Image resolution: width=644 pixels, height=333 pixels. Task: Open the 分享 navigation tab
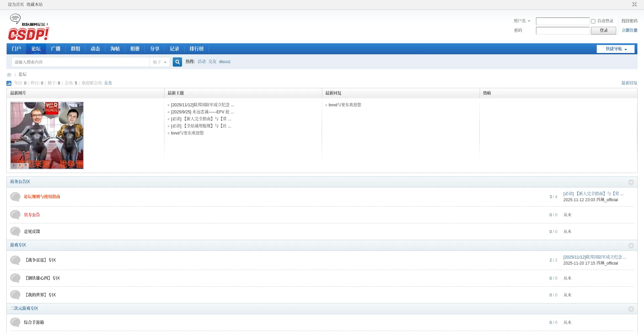point(155,49)
